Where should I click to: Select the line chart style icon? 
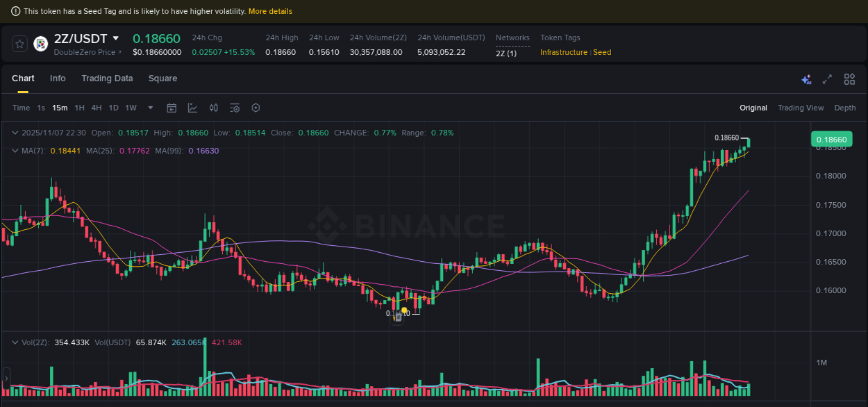[192, 108]
